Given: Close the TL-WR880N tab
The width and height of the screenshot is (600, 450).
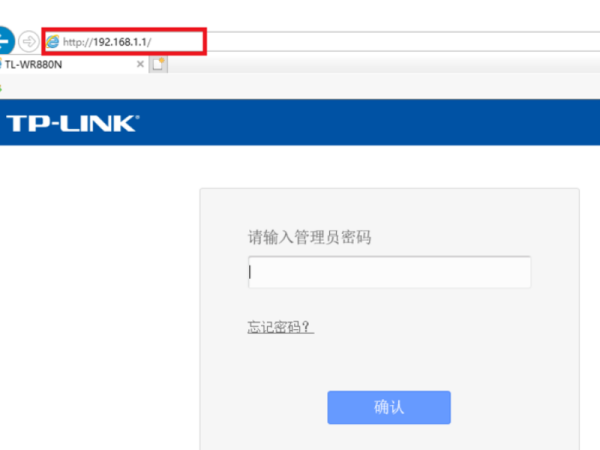Looking at the screenshot, I should click(x=140, y=64).
